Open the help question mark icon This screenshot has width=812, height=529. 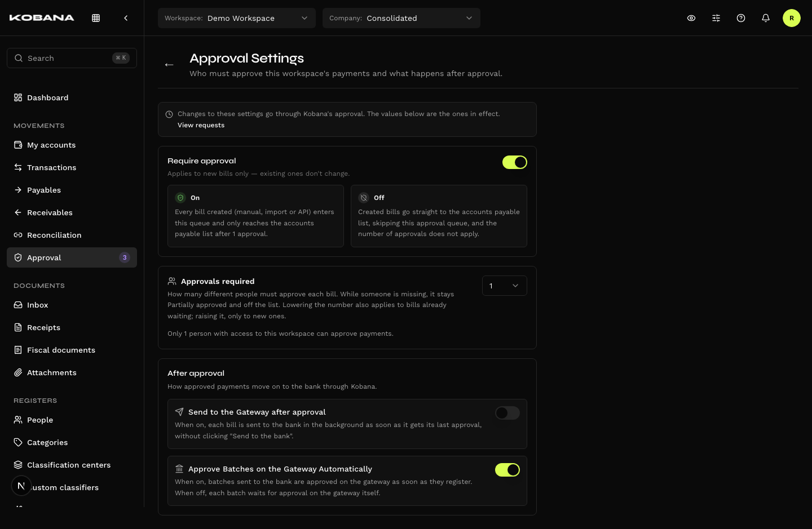click(x=741, y=18)
